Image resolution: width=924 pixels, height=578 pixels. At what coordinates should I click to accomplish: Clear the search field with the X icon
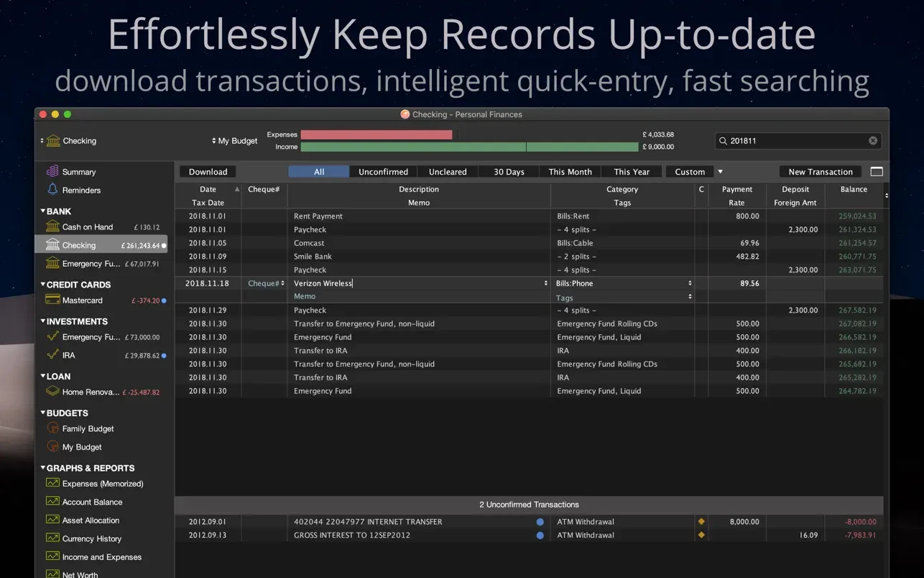[x=873, y=141]
